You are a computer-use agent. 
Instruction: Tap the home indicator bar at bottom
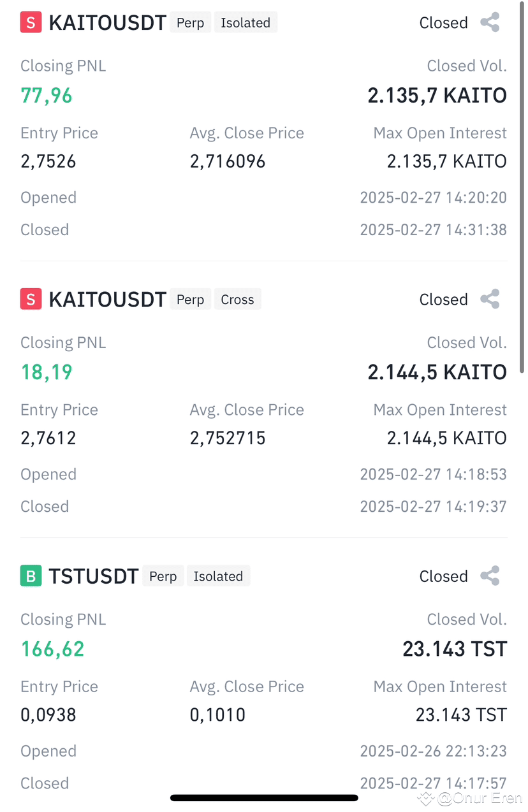264,798
